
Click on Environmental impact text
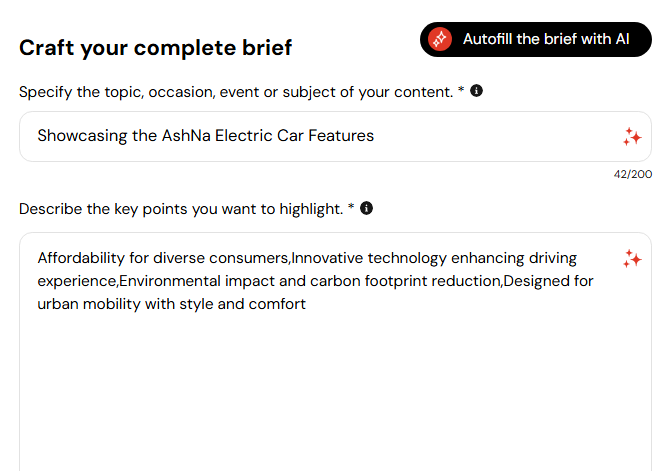point(197,281)
